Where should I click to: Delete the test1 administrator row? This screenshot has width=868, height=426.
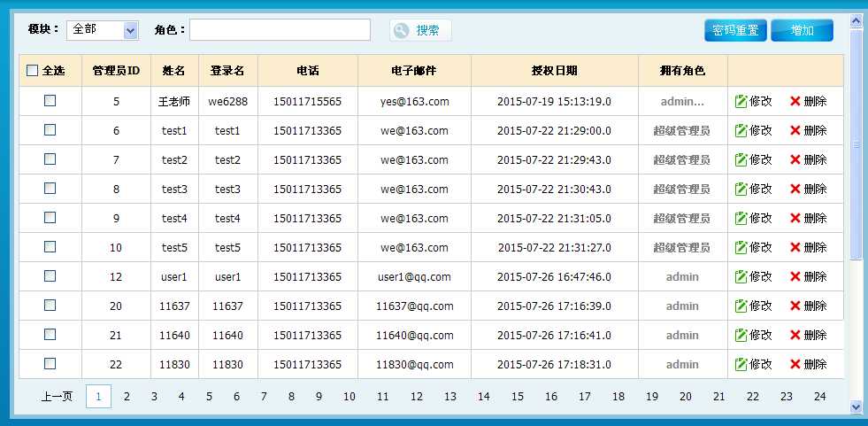795,131
